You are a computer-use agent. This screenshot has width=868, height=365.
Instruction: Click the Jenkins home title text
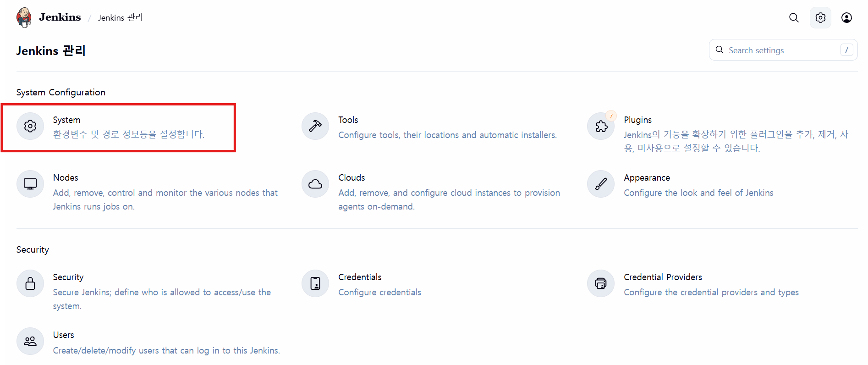click(x=60, y=17)
